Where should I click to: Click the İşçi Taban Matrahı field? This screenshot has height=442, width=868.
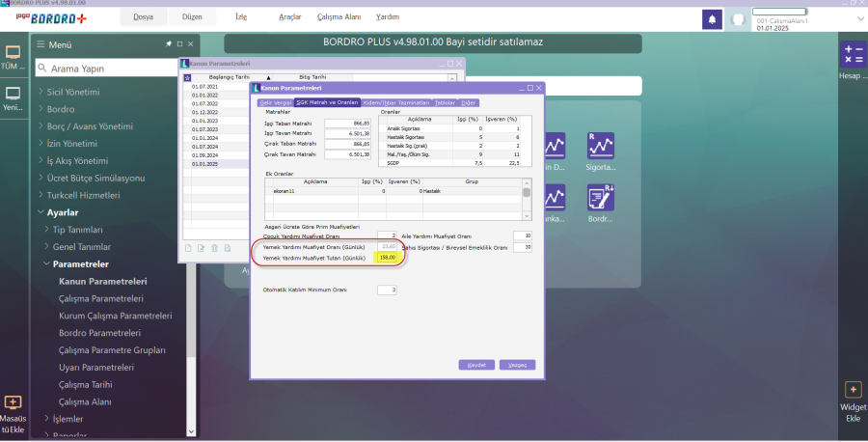347,123
